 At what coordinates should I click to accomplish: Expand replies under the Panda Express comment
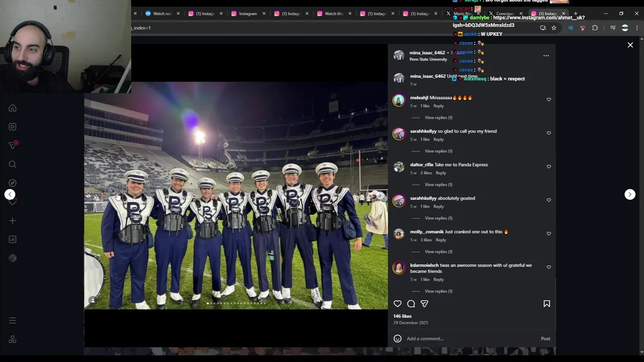coord(438,185)
